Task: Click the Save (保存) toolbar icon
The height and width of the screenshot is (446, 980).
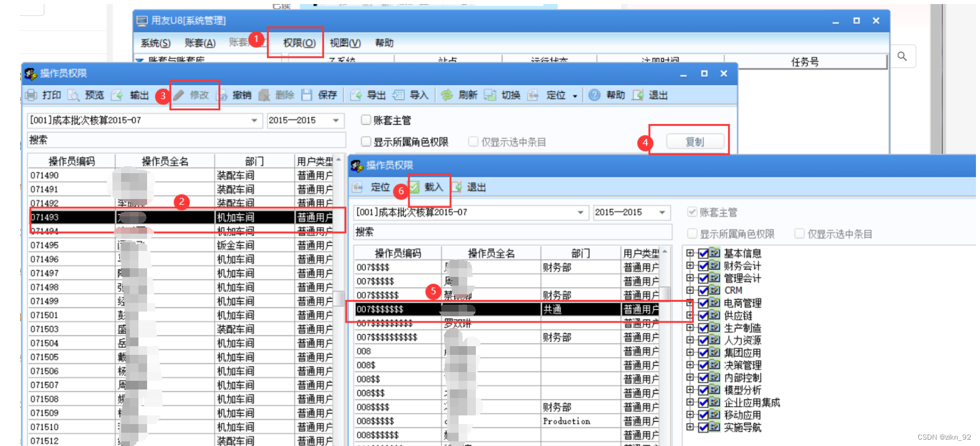Action: click(x=306, y=95)
